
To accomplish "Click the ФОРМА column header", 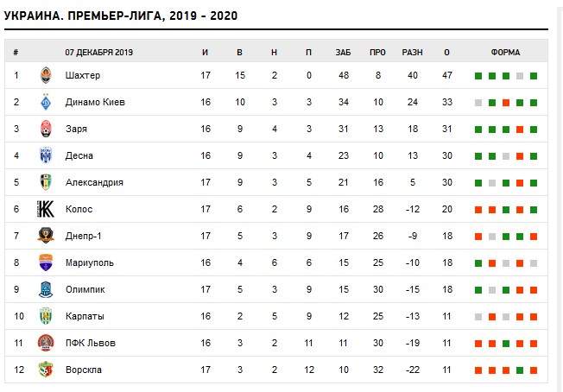I will click(505, 53).
